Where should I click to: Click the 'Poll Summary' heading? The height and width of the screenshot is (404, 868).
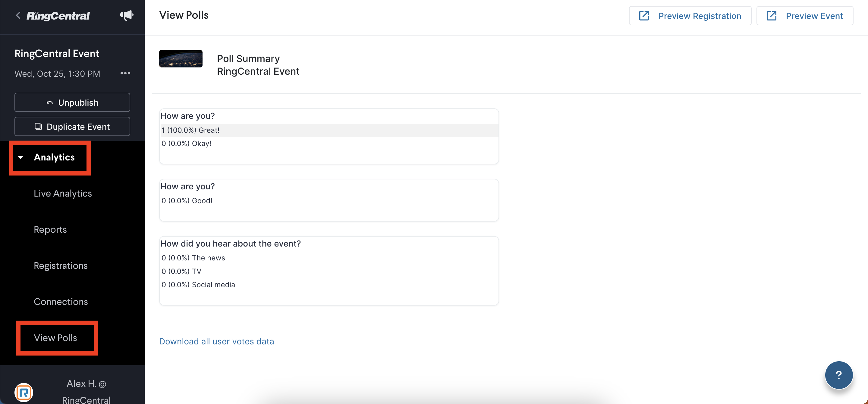tap(248, 59)
